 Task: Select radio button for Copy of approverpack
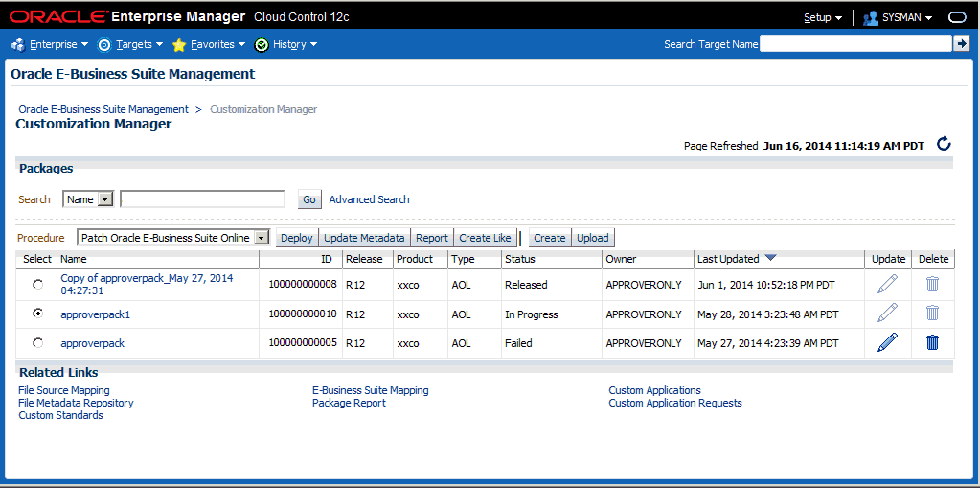coord(37,285)
